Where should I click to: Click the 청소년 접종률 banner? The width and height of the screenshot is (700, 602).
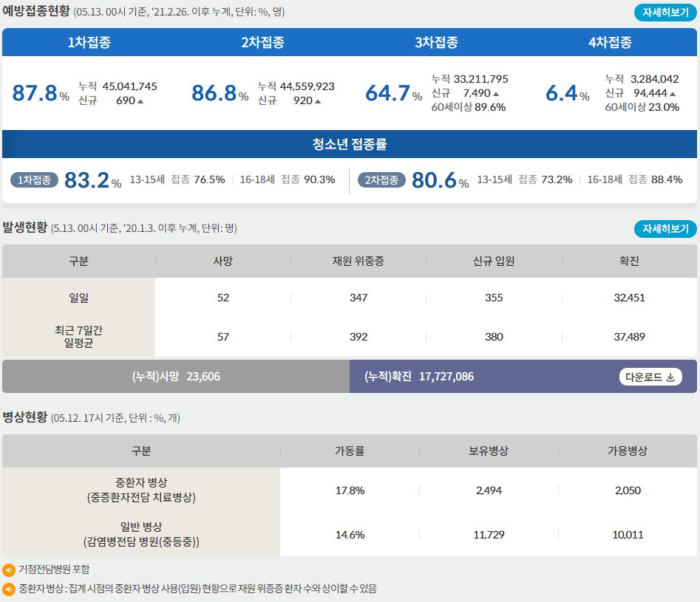tap(350, 144)
